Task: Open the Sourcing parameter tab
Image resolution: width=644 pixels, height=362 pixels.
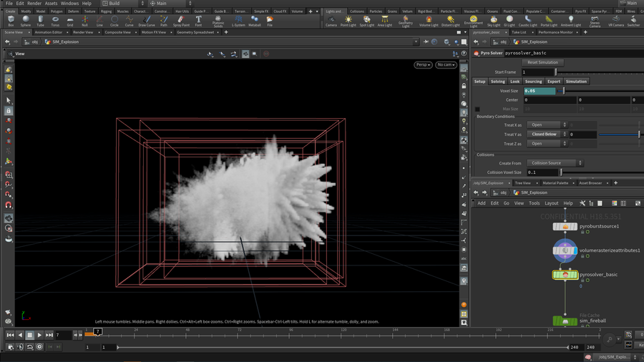Action: [x=534, y=82]
